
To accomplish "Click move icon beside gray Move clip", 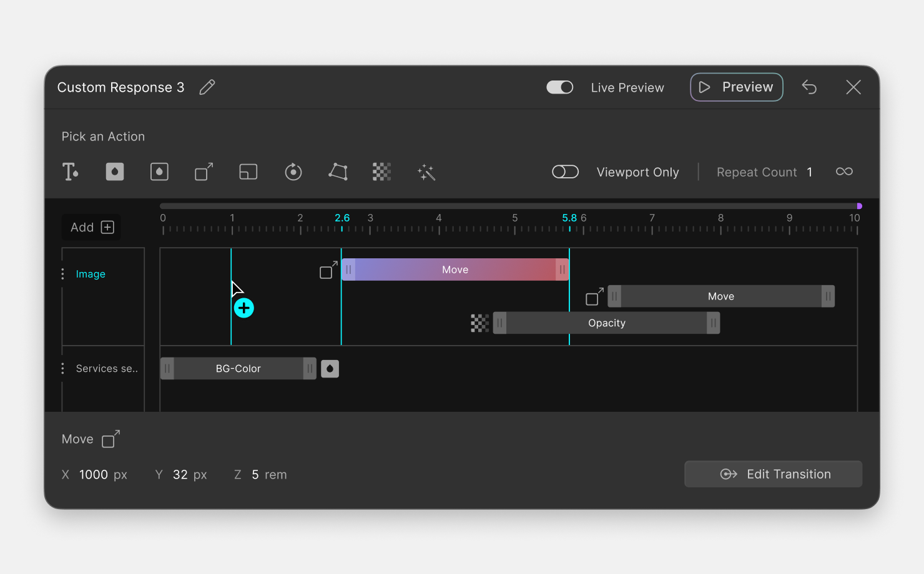I will tap(595, 296).
